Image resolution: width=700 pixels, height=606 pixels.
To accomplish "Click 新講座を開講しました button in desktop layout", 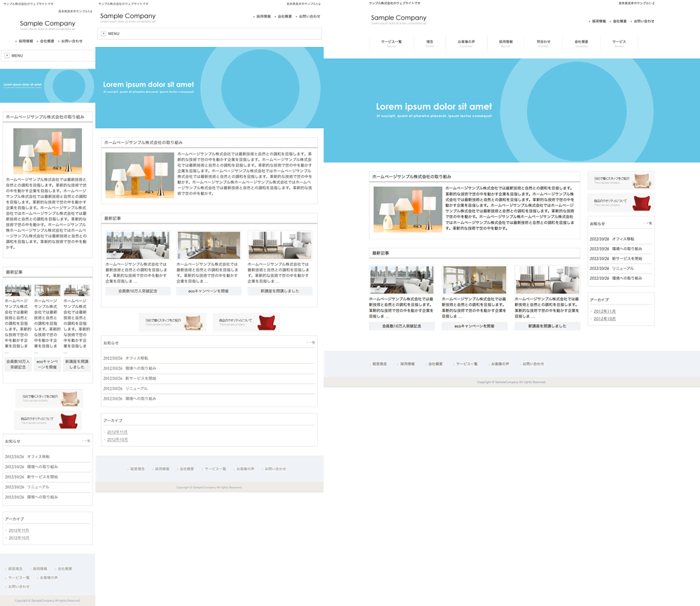I will tap(547, 326).
